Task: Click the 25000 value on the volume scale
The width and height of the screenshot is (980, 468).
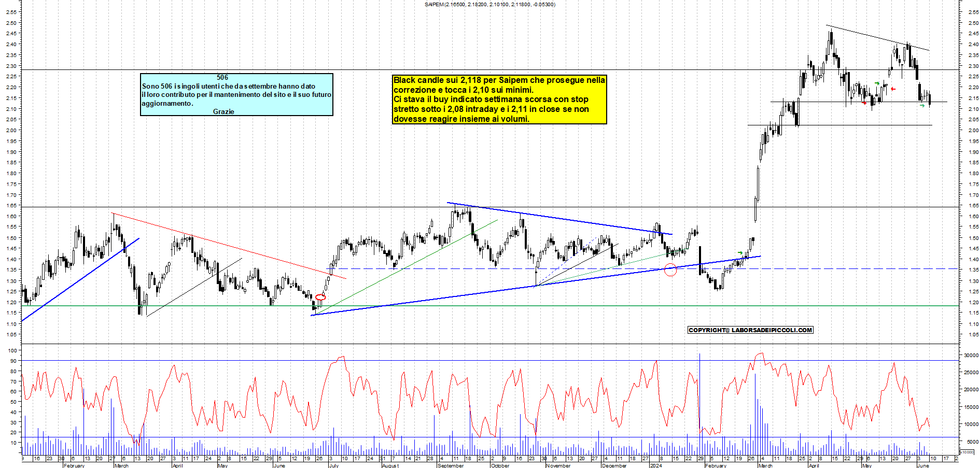Action: pyautogui.click(x=971, y=372)
